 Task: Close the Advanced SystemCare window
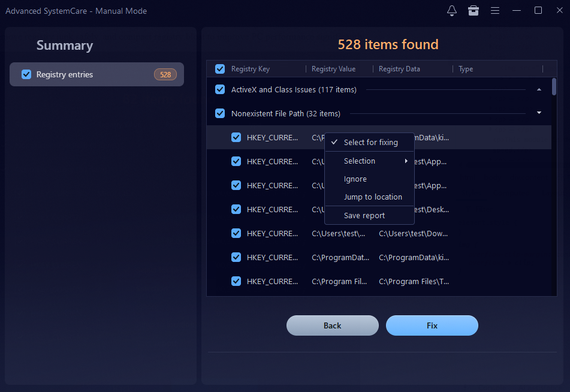[559, 11]
